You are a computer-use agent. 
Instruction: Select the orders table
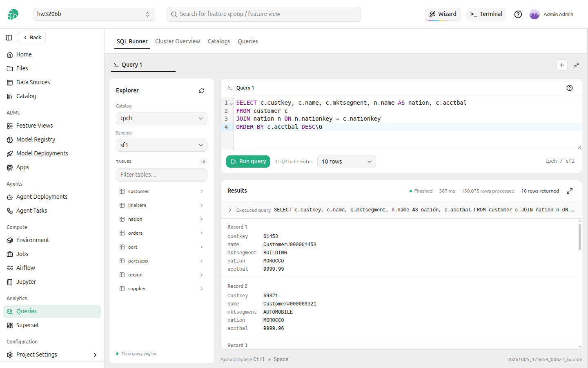click(161, 233)
